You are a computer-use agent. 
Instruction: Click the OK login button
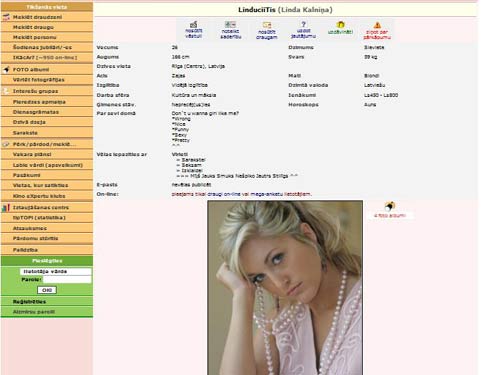click(47, 290)
